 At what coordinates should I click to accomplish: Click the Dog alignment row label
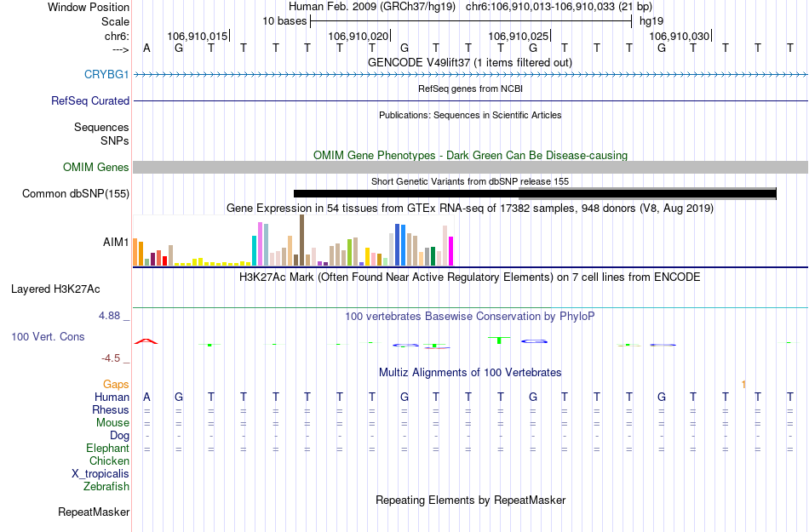[120, 436]
